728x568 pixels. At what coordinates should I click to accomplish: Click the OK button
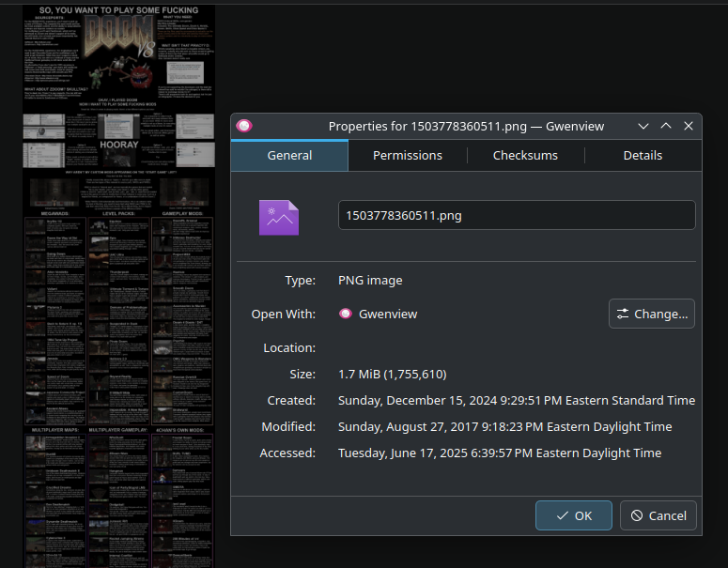[x=573, y=515]
